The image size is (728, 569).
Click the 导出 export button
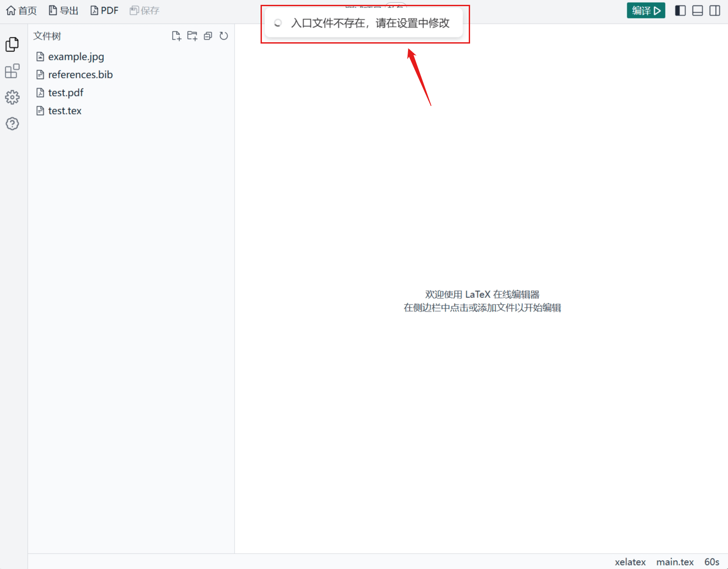(63, 10)
